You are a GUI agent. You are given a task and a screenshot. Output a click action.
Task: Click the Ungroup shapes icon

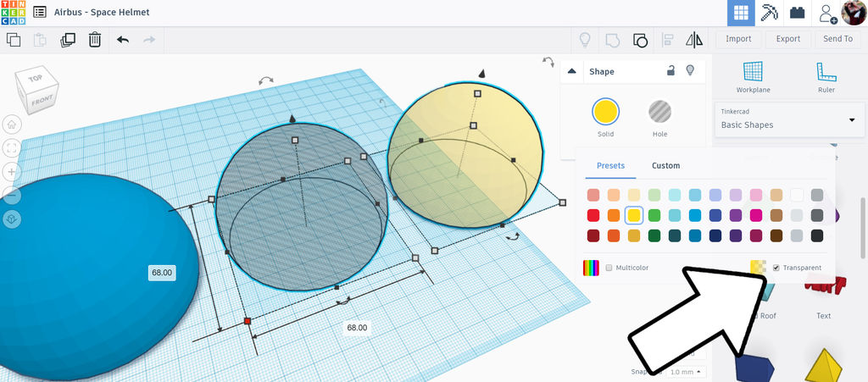[640, 40]
